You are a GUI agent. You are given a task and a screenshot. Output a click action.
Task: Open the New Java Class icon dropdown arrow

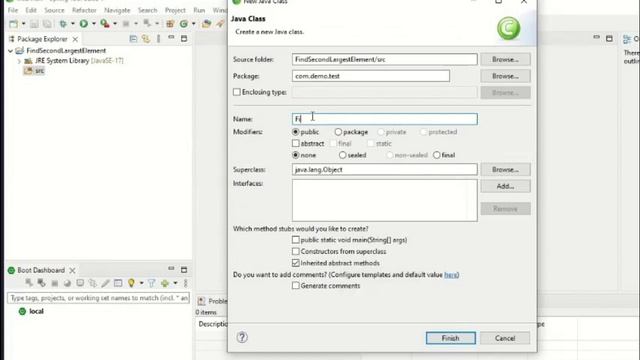pyautogui.click(x=193, y=24)
